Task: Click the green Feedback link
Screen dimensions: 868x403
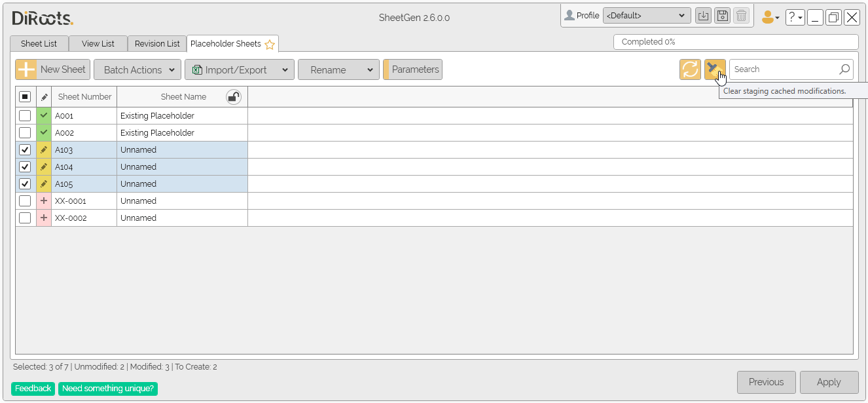Action: pos(33,389)
